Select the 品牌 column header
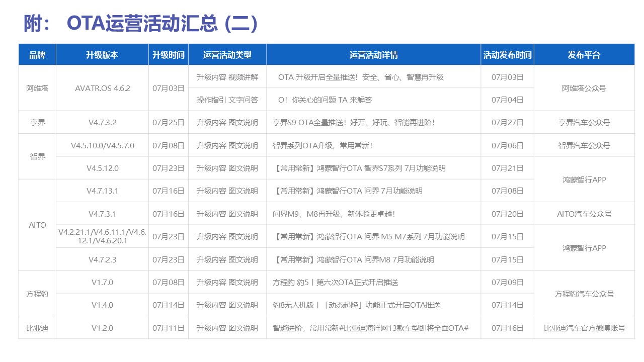644x362 pixels. tap(37, 55)
